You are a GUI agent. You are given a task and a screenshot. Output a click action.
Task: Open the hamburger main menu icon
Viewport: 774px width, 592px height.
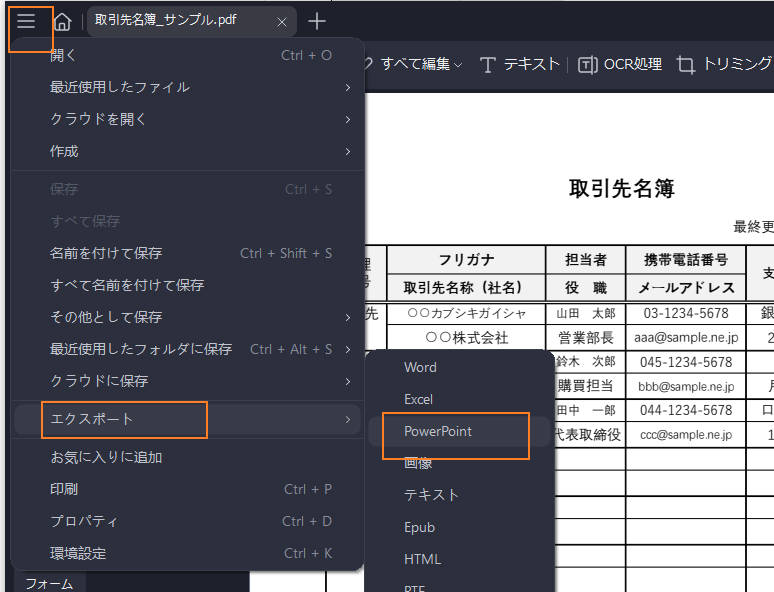(x=26, y=21)
